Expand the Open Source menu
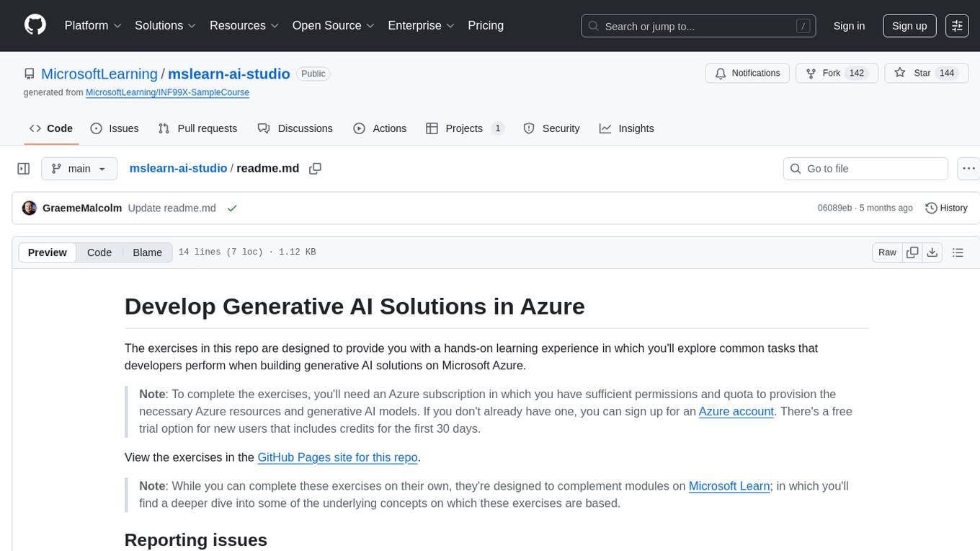The image size is (980, 551). pos(333,25)
